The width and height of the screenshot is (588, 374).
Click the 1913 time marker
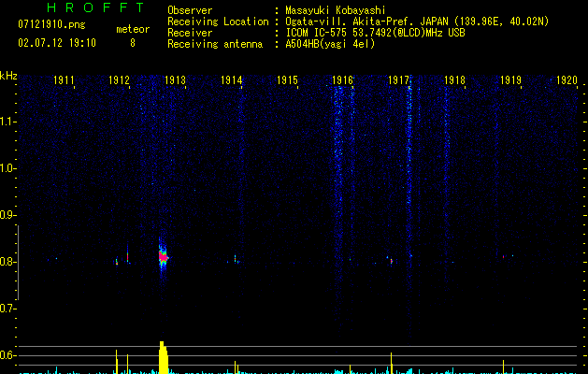coord(175,79)
